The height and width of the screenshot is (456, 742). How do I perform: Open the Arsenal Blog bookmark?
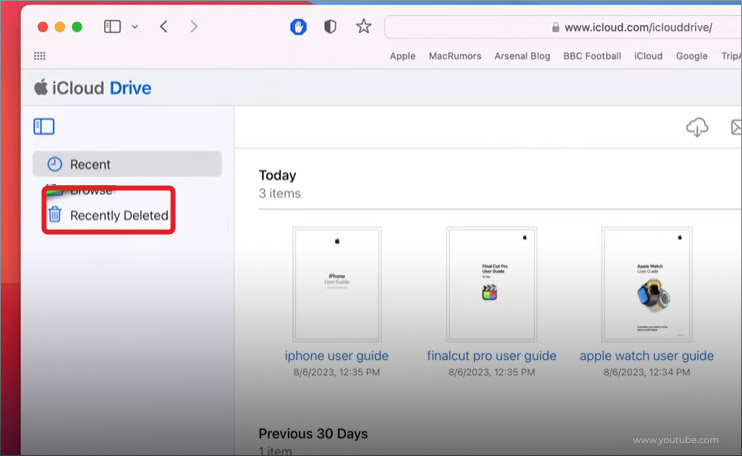pyautogui.click(x=522, y=56)
